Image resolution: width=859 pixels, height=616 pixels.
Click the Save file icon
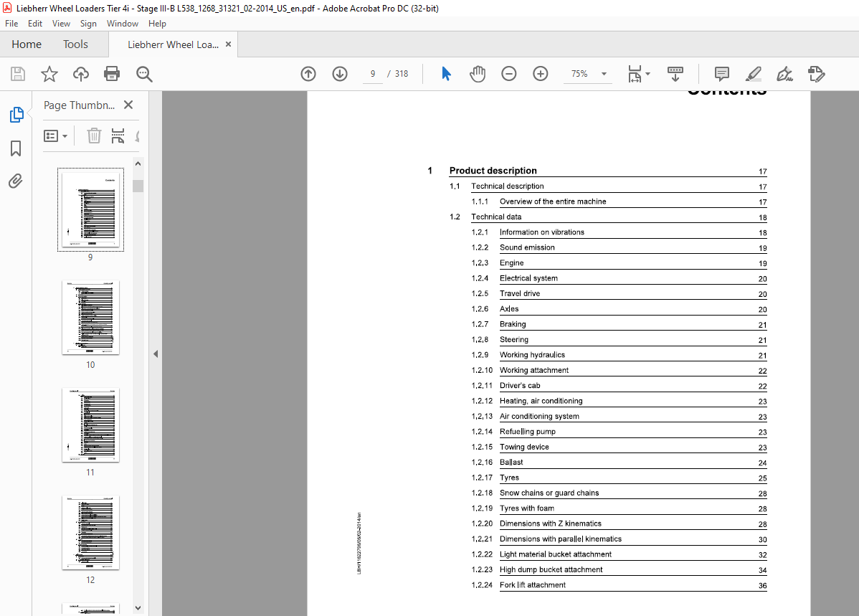click(17, 74)
